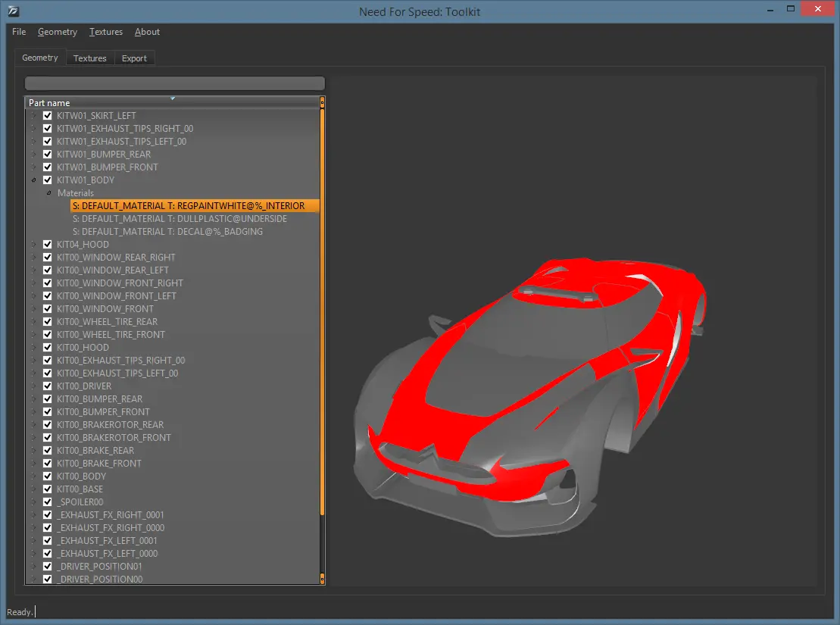Screen dimensions: 840x625
Task: Select the REGPAINTWHITE@%_INTERIOR material row
Action: [x=195, y=206]
